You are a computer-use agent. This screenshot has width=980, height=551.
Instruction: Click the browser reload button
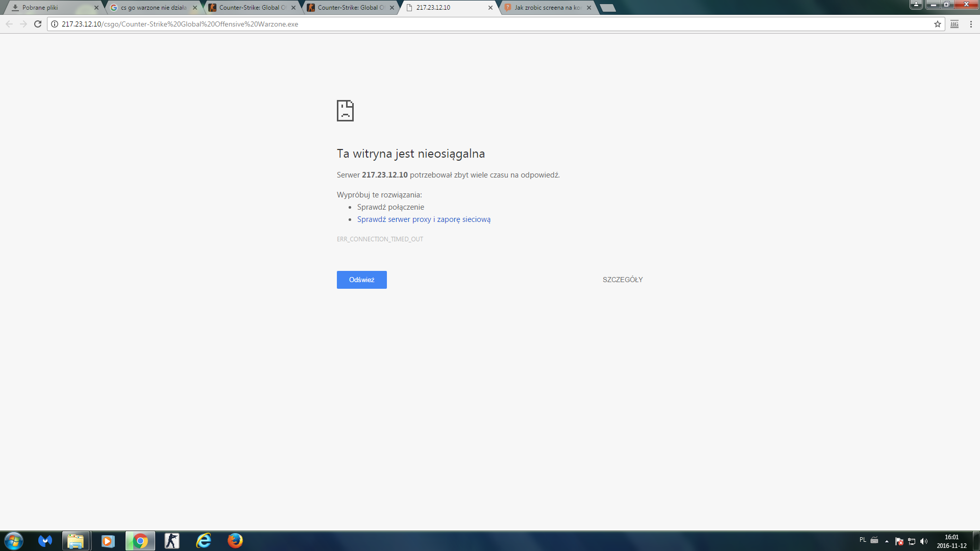click(37, 24)
